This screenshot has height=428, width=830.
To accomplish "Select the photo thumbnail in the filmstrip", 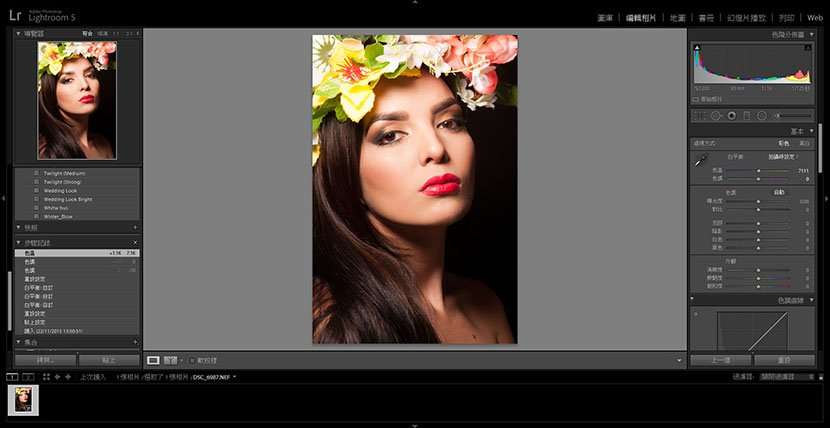I will click(23, 399).
